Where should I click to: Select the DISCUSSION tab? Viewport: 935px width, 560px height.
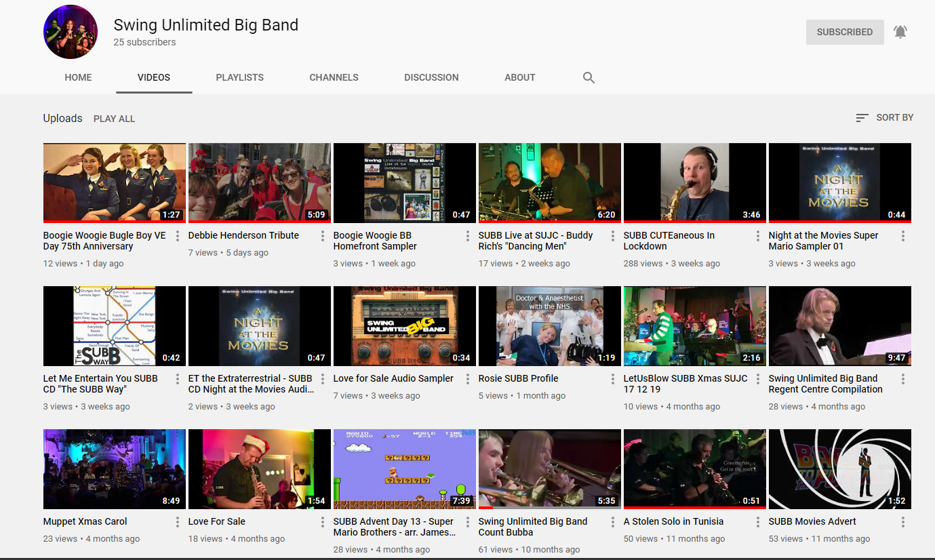pyautogui.click(x=431, y=77)
